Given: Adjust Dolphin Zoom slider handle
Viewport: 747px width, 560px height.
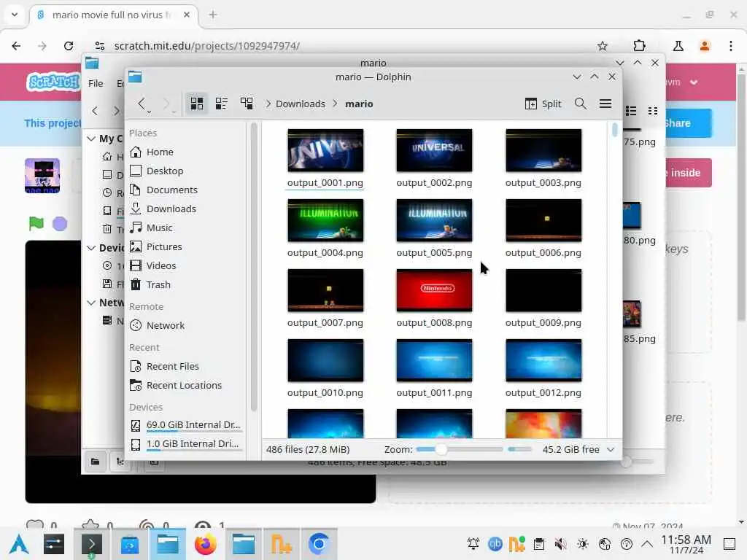Looking at the screenshot, I should pyautogui.click(x=441, y=449).
